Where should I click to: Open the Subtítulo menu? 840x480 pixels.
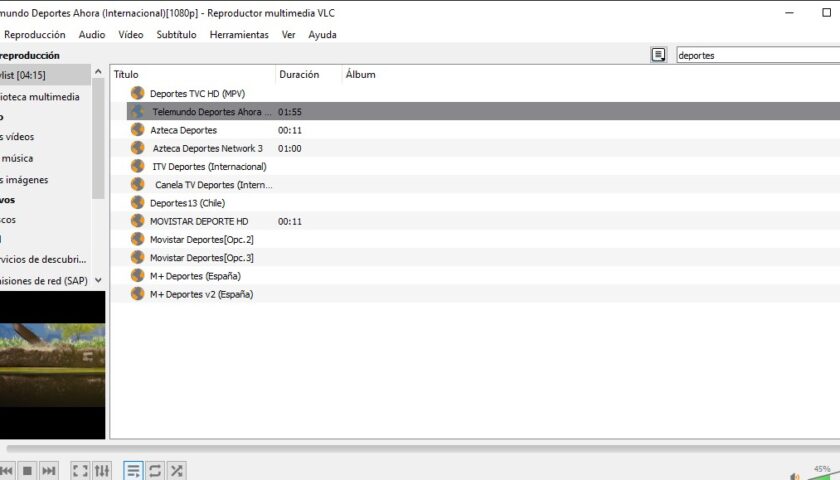pos(176,34)
